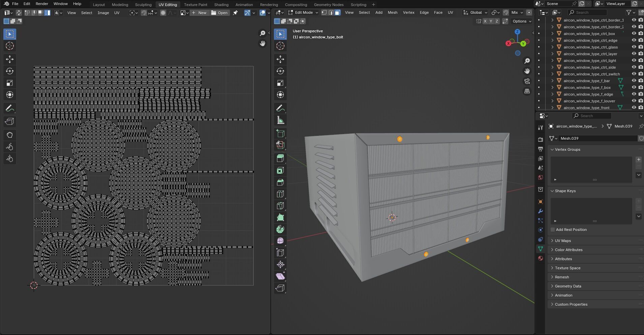Image resolution: width=644 pixels, height=335 pixels.
Task: Enable face select mode in 3D viewport
Action: point(337,12)
